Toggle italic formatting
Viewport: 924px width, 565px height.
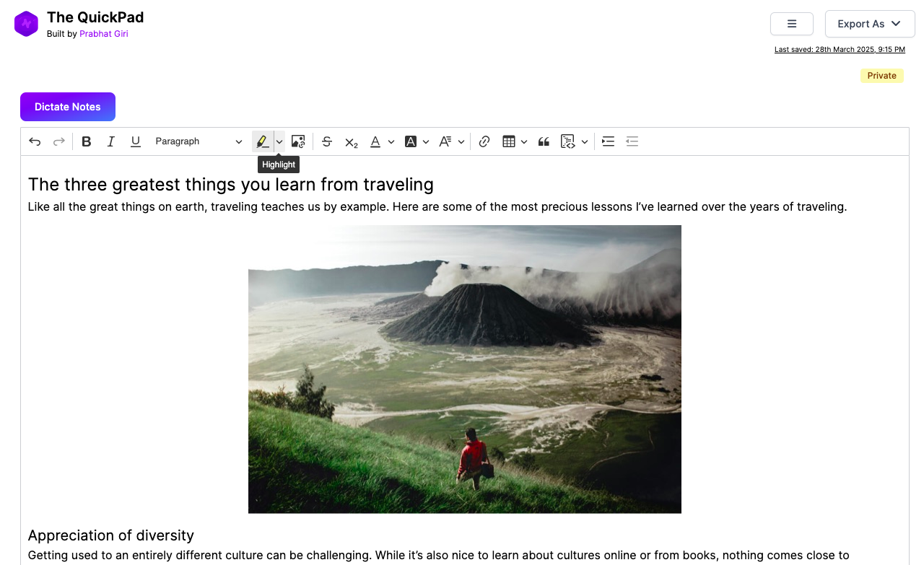[x=111, y=141]
